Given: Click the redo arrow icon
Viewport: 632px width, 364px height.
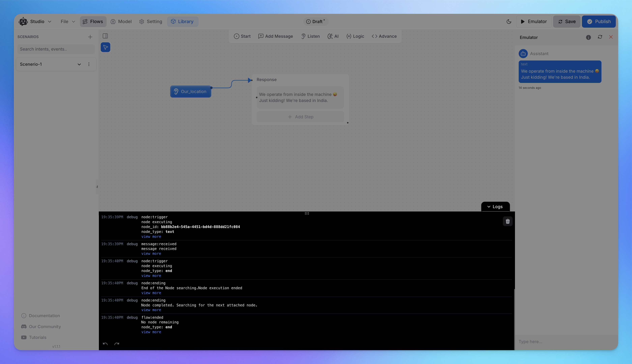Looking at the screenshot, I should [x=117, y=344].
